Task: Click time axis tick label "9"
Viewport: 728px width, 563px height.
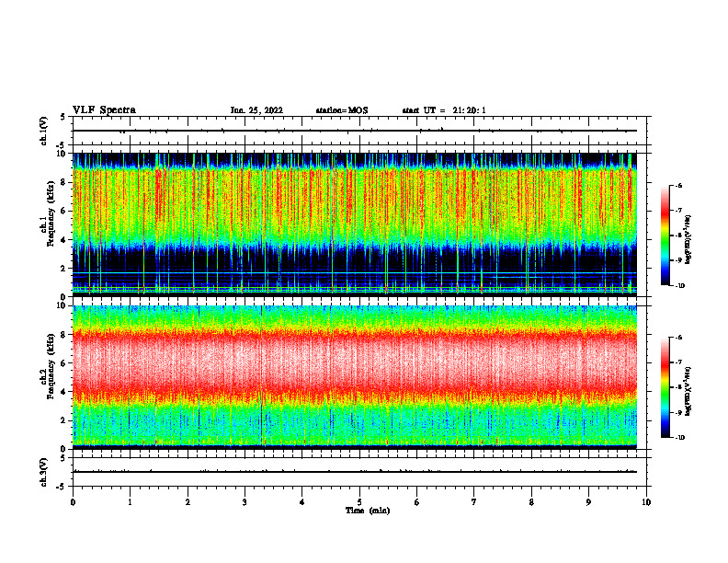Action: [588, 502]
